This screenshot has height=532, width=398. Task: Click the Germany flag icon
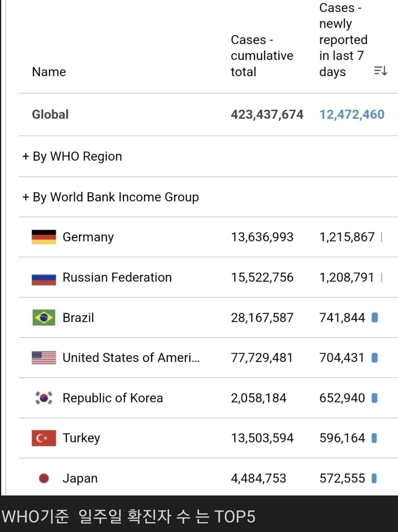(x=44, y=237)
